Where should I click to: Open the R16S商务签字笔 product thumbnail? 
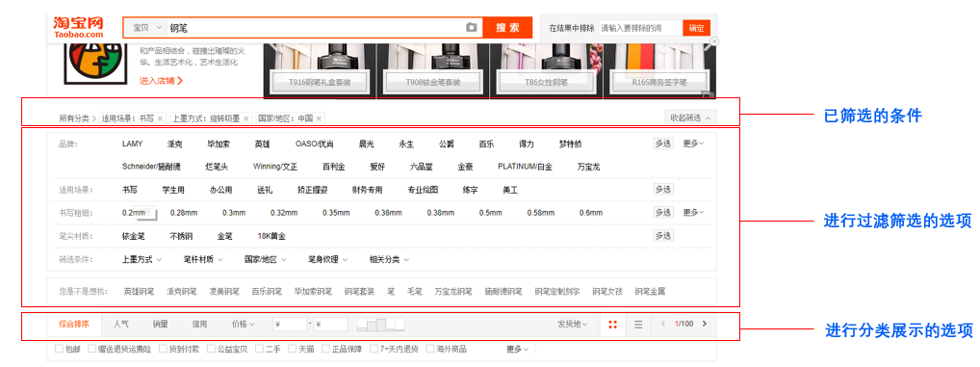659,70
